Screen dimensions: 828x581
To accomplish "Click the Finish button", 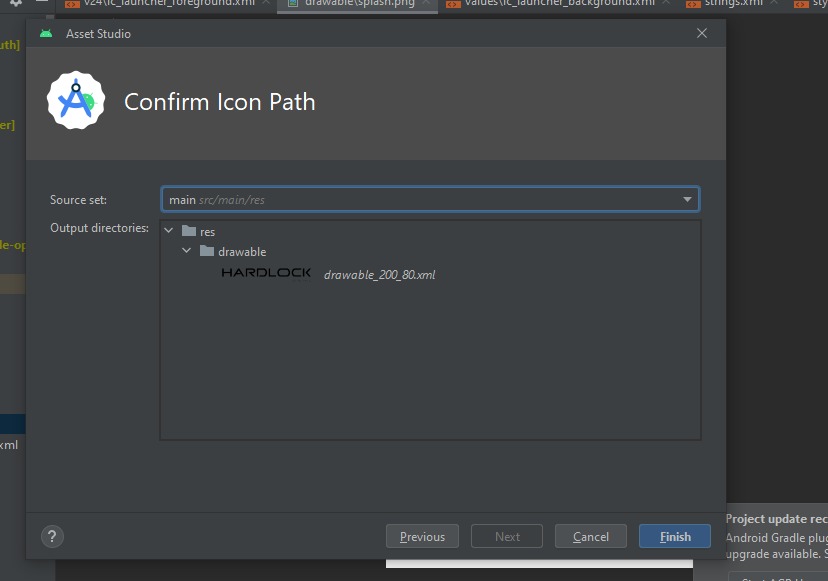I will (x=674, y=536).
